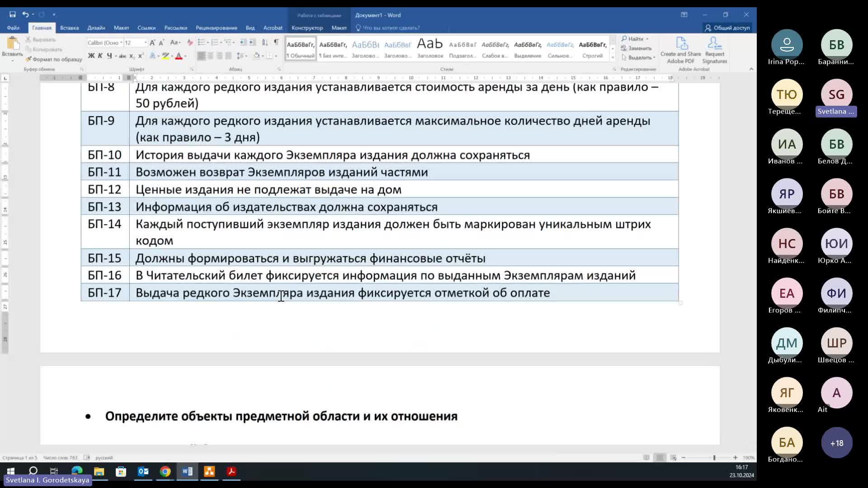Decrease font size with small A icon
This screenshot has width=868, height=488.
click(161, 42)
